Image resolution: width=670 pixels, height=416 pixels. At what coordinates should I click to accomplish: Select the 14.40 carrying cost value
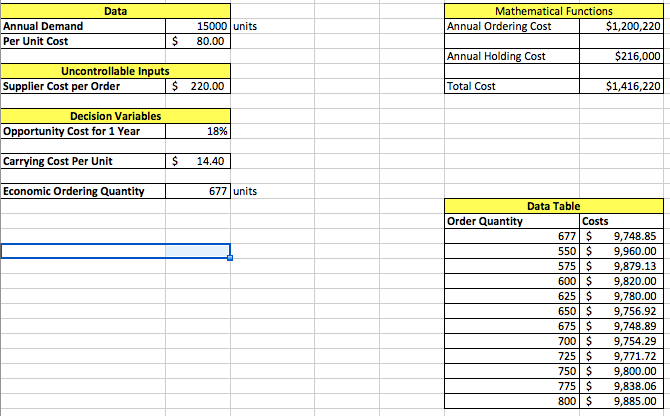point(198,161)
